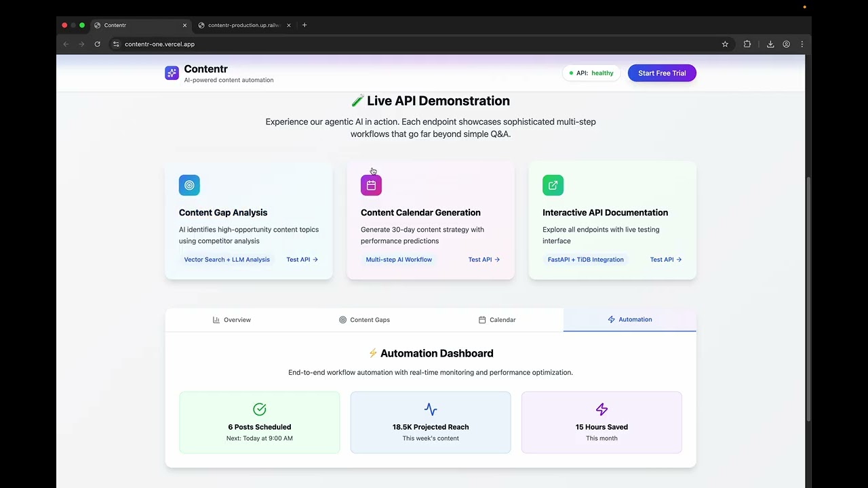Image resolution: width=868 pixels, height=488 pixels.
Task: Click the pink calendar icon on Content Calendar Generation
Action: [x=371, y=184]
